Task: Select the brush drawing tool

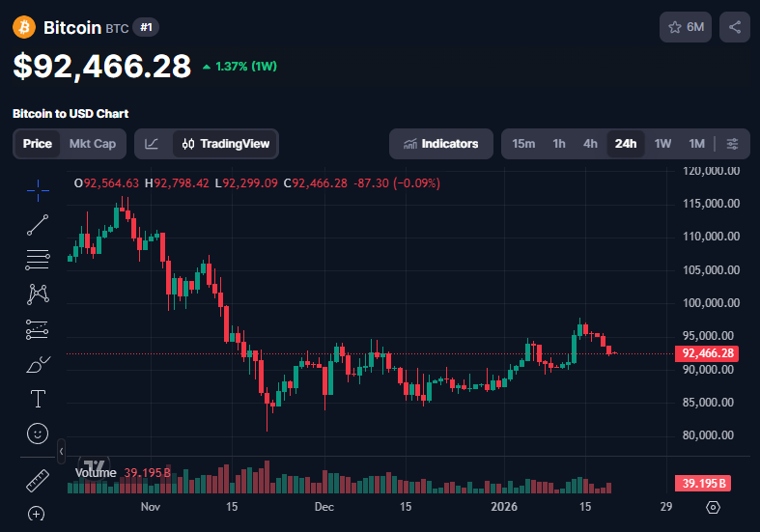Action: [38, 364]
